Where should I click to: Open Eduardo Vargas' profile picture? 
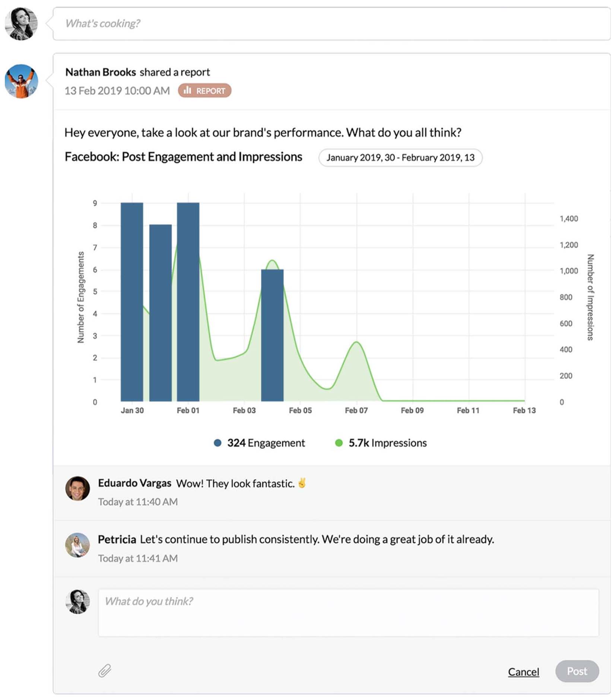point(78,489)
